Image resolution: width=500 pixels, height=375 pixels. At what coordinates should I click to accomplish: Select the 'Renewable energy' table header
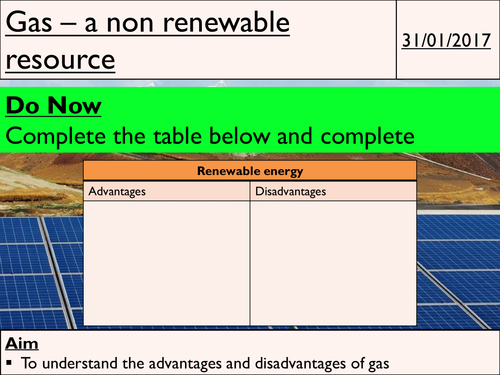coord(250,171)
